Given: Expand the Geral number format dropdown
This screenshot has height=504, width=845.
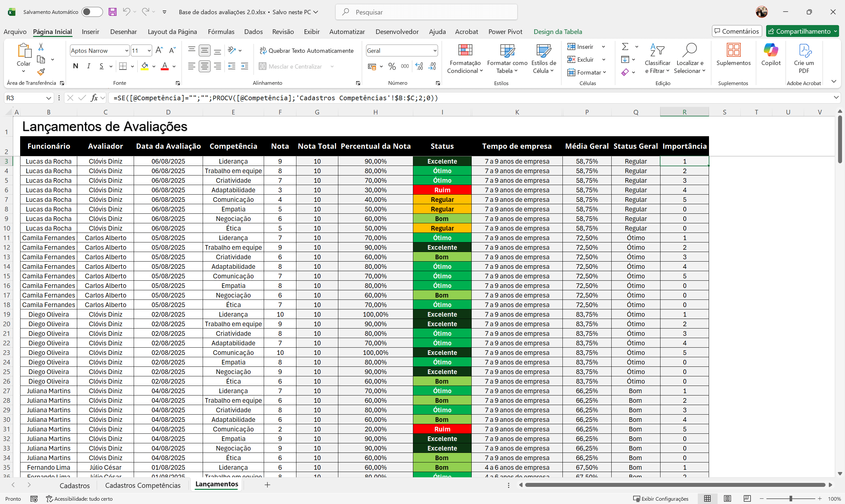Looking at the screenshot, I should (x=435, y=50).
